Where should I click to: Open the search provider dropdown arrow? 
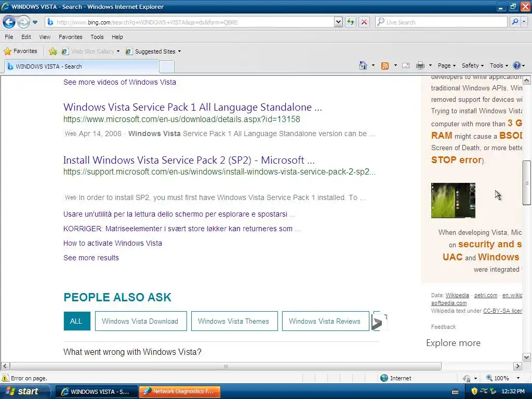[524, 22]
